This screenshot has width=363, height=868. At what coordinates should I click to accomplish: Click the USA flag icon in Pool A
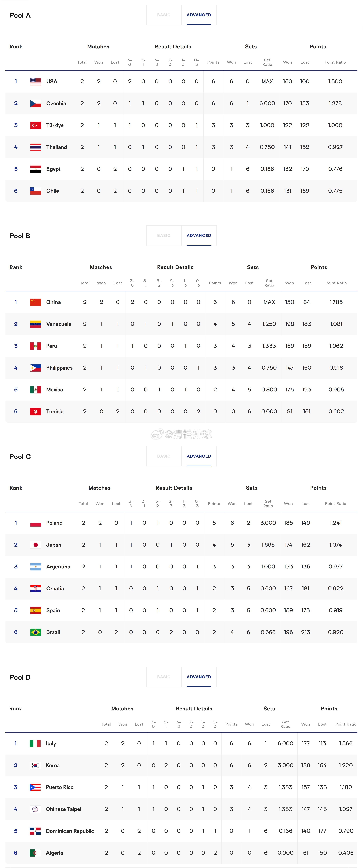pyautogui.click(x=36, y=81)
